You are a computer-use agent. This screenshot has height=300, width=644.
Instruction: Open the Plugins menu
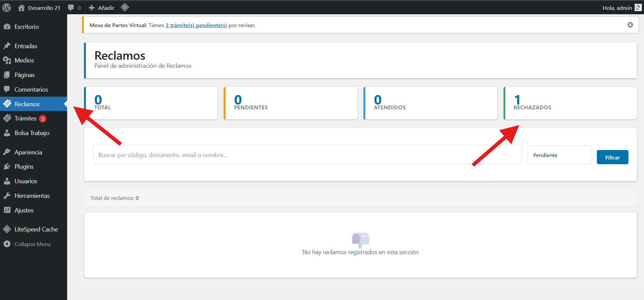[24, 167]
